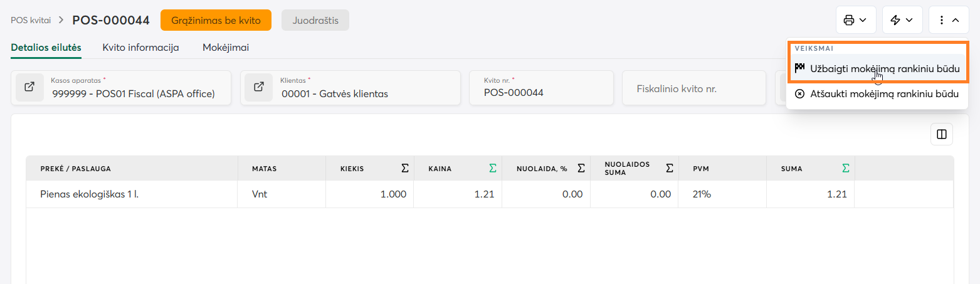Screen dimensions: 980x284
Task: Click the column layout icon above table
Action: click(941, 134)
